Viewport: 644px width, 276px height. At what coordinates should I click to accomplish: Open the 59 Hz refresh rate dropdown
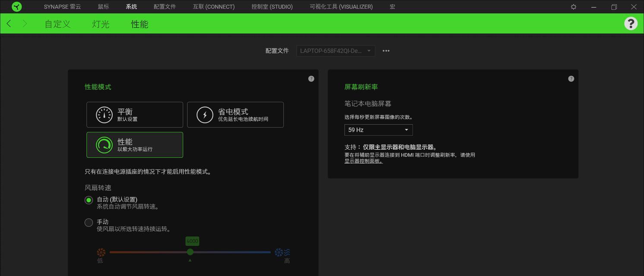pos(378,130)
